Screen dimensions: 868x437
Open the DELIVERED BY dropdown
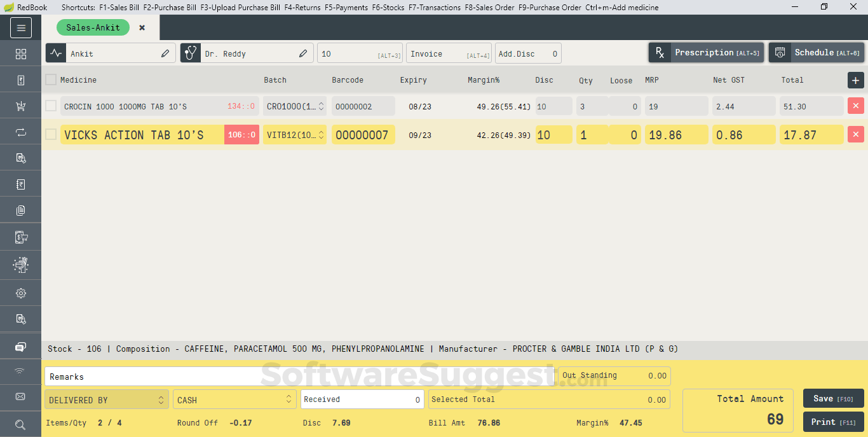106,399
